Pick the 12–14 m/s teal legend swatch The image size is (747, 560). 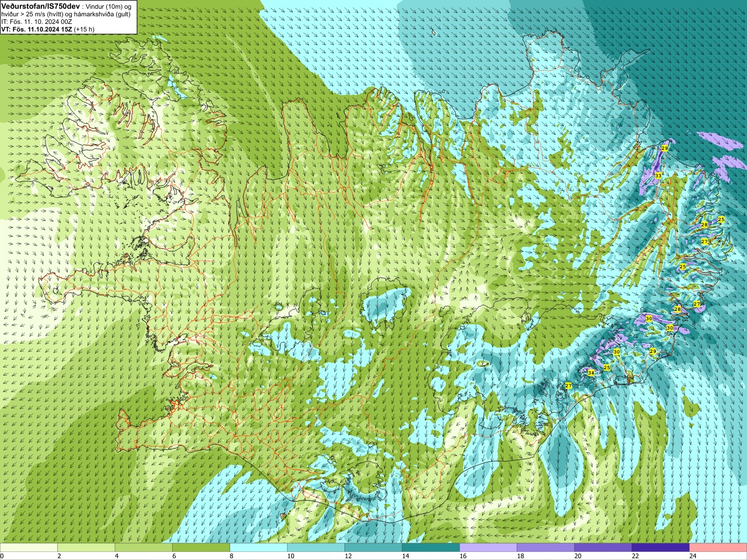[373, 548]
